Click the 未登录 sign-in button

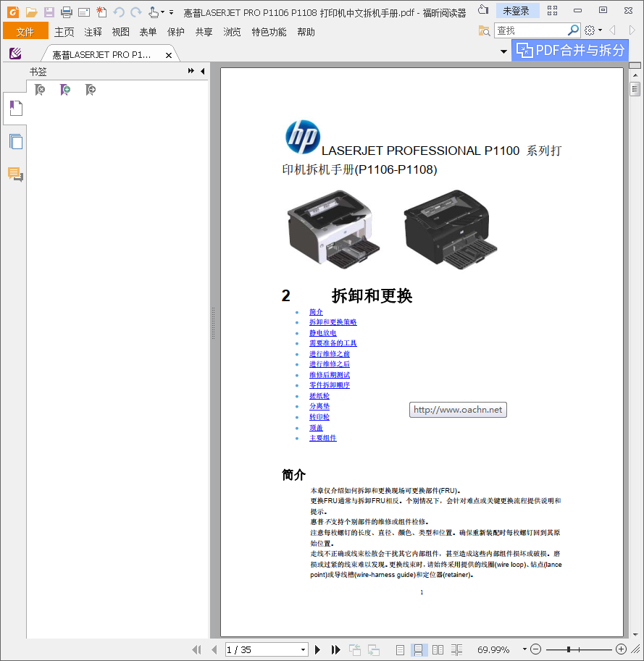click(x=517, y=11)
